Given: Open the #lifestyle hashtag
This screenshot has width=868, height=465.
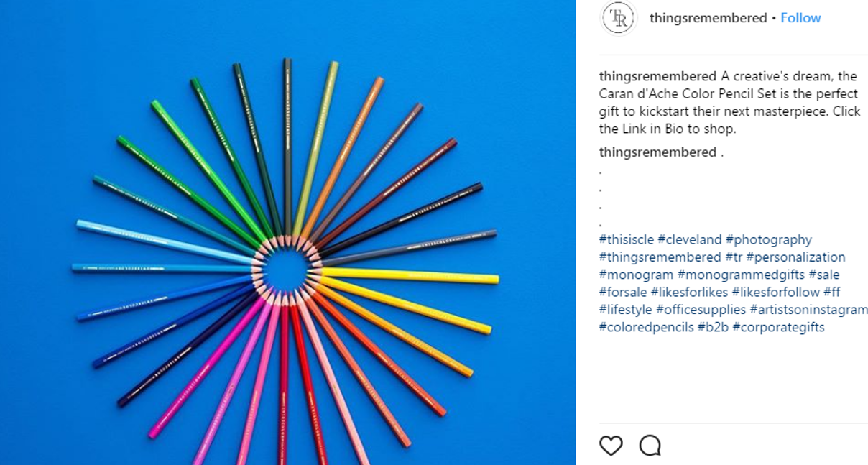Looking at the screenshot, I should pyautogui.click(x=626, y=309).
